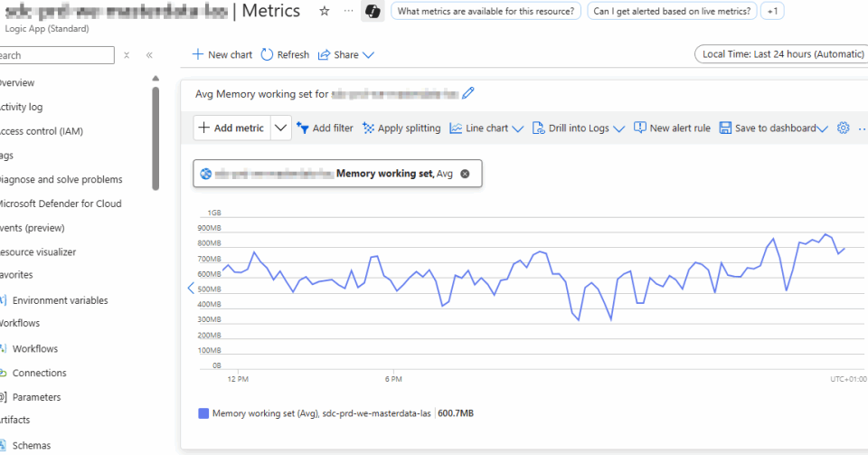Open the Line chart type dropdown

click(x=486, y=128)
